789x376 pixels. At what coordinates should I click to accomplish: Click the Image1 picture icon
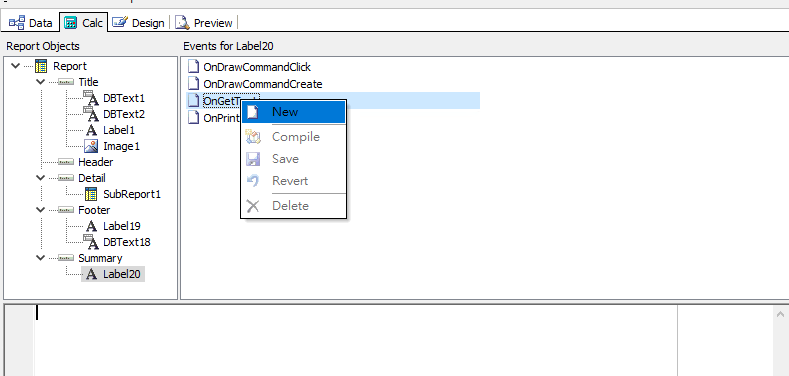click(91, 146)
